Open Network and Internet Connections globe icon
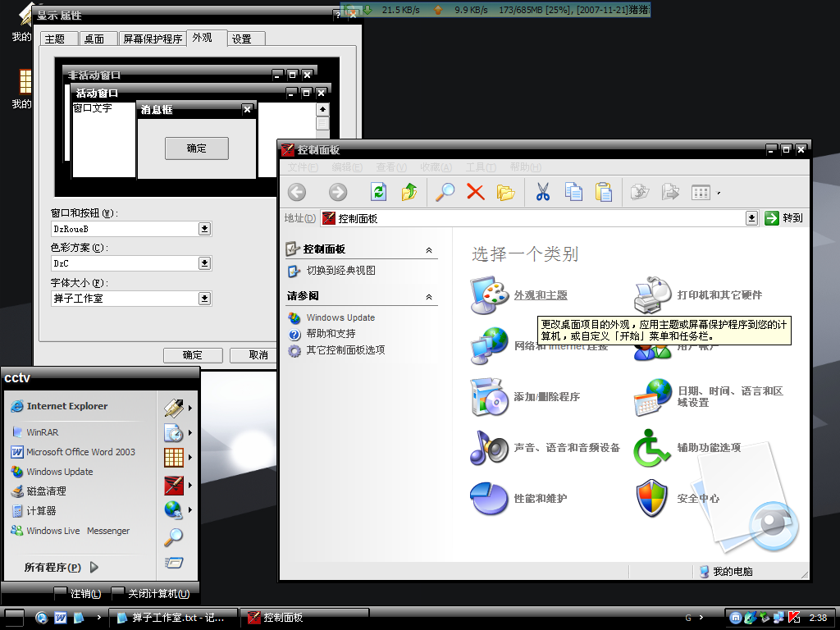Screen dimensions: 840x630 [x=489, y=345]
